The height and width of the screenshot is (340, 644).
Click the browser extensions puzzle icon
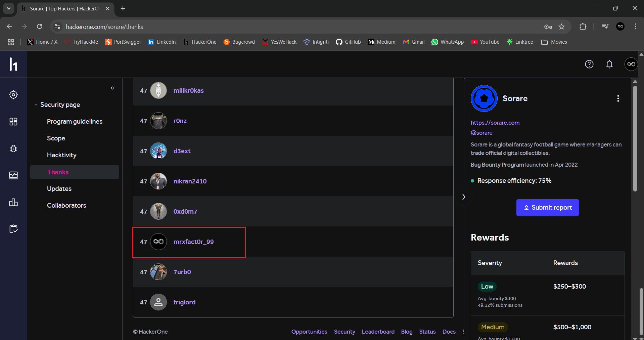point(583,27)
